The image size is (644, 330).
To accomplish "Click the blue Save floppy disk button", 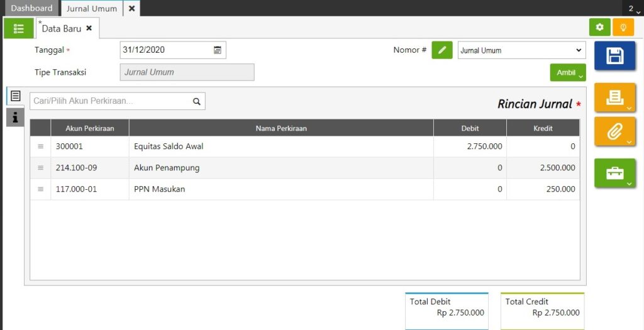I will [x=614, y=56].
